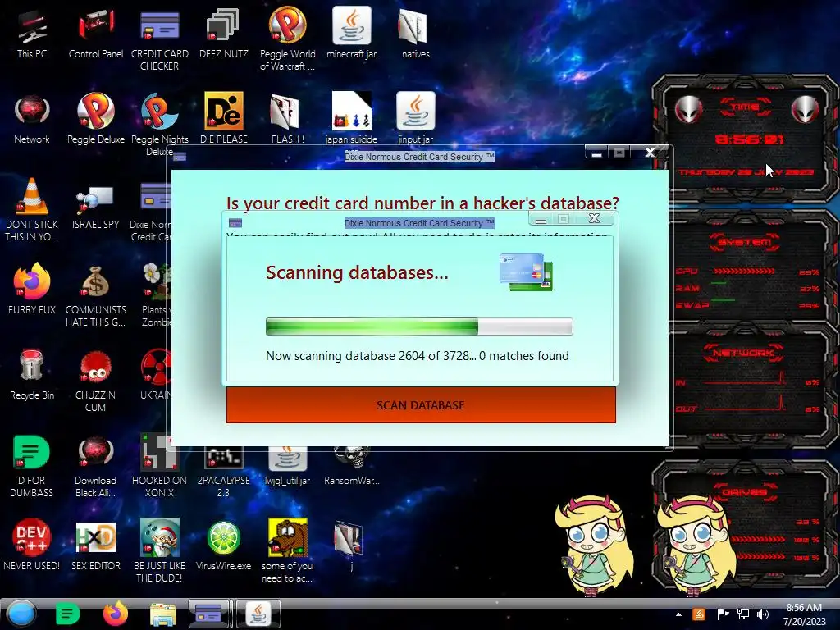The height and width of the screenshot is (630, 840).
Task: Click the NETWORK gadget header
Action: [x=743, y=353]
